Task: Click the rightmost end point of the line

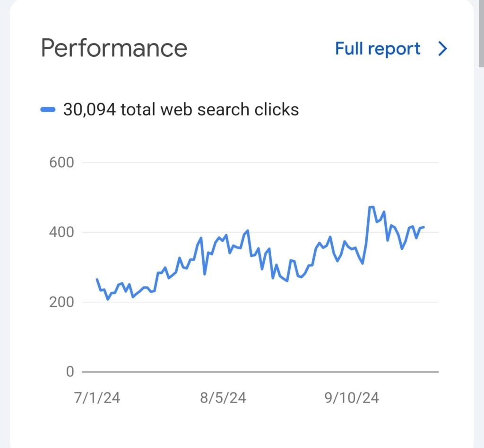Action: pyautogui.click(x=423, y=227)
